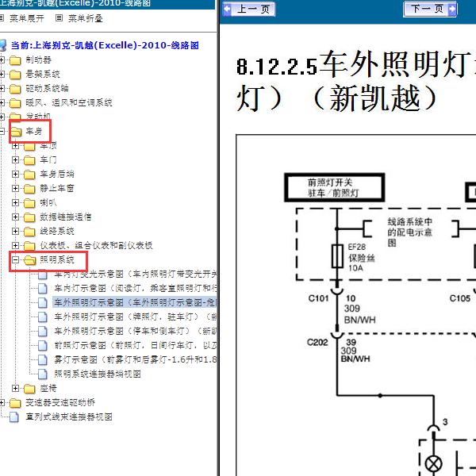
Task: Select the 照明系统 tree label
Action: click(57, 259)
